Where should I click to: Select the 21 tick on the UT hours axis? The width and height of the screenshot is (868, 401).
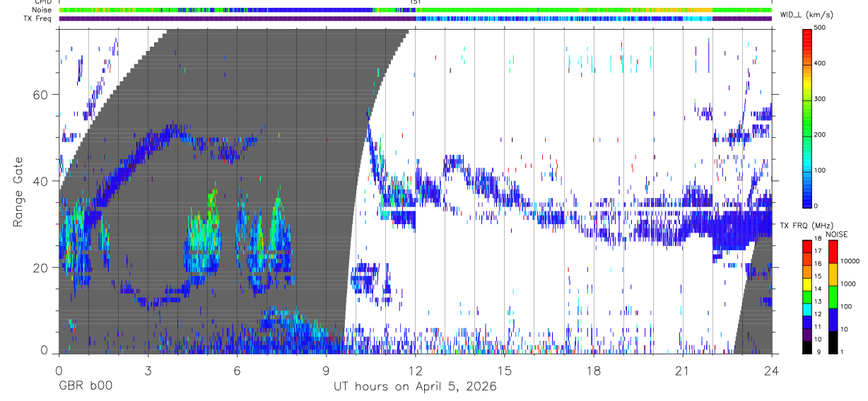(683, 371)
